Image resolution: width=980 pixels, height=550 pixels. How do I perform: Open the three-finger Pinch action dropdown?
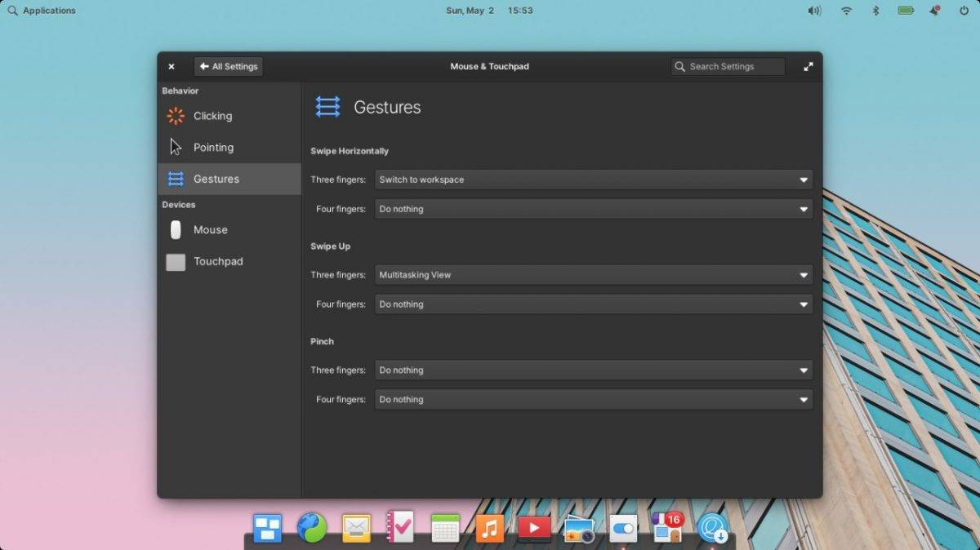[593, 370]
